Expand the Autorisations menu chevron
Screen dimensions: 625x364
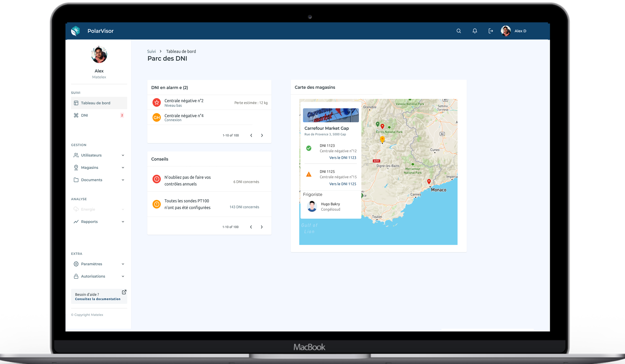(x=123, y=276)
